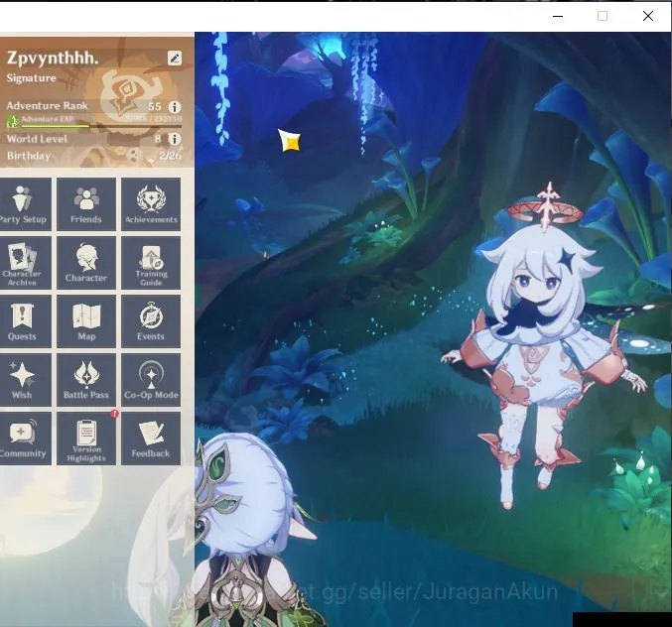Viewport: 672px width, 627px height.
Task: Open the Character menu tile
Action: [86, 263]
